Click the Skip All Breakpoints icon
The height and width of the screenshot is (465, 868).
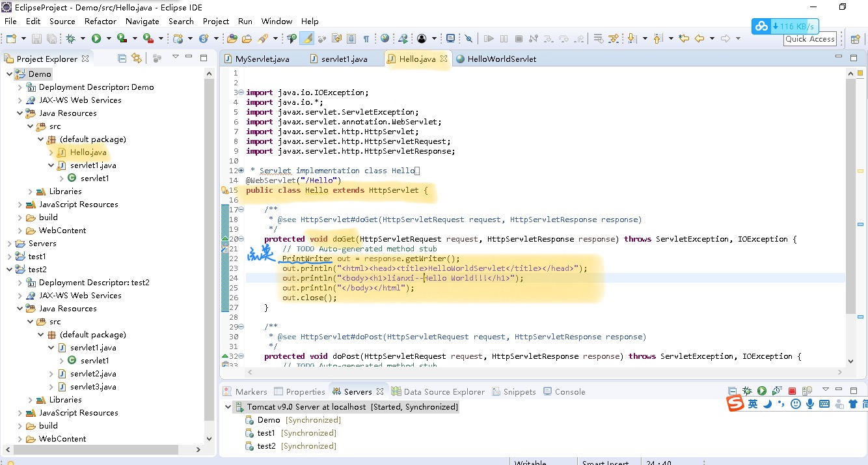click(x=468, y=38)
